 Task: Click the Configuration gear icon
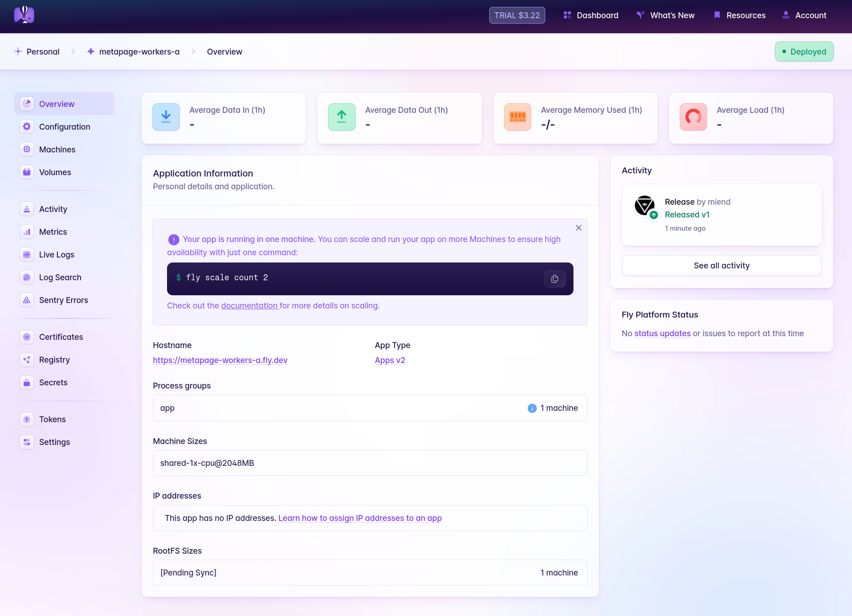point(27,126)
